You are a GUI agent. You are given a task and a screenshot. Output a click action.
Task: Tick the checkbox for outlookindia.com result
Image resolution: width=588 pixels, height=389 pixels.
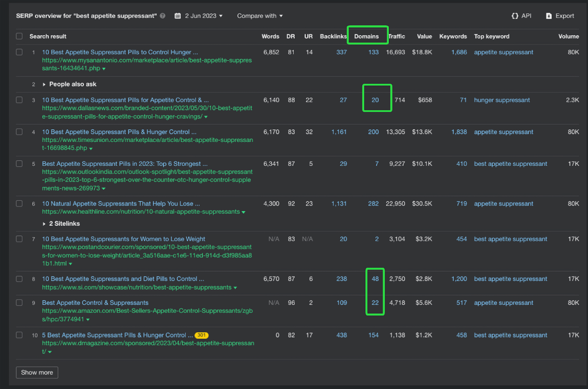click(x=19, y=164)
